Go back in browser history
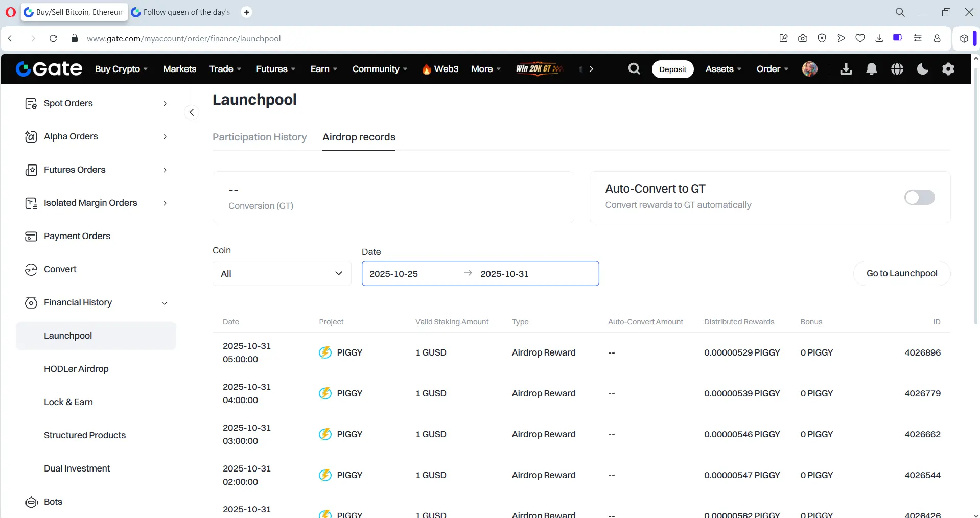This screenshot has width=980, height=518. click(10, 38)
